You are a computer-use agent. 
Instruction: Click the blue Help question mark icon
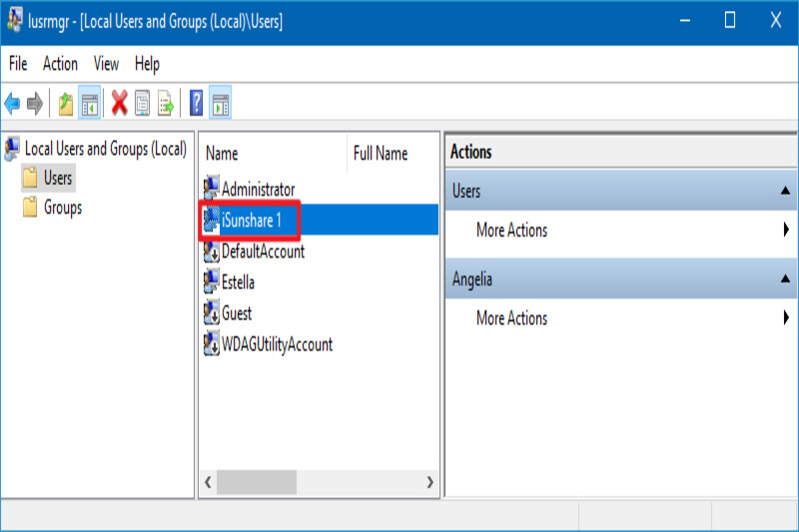197,103
